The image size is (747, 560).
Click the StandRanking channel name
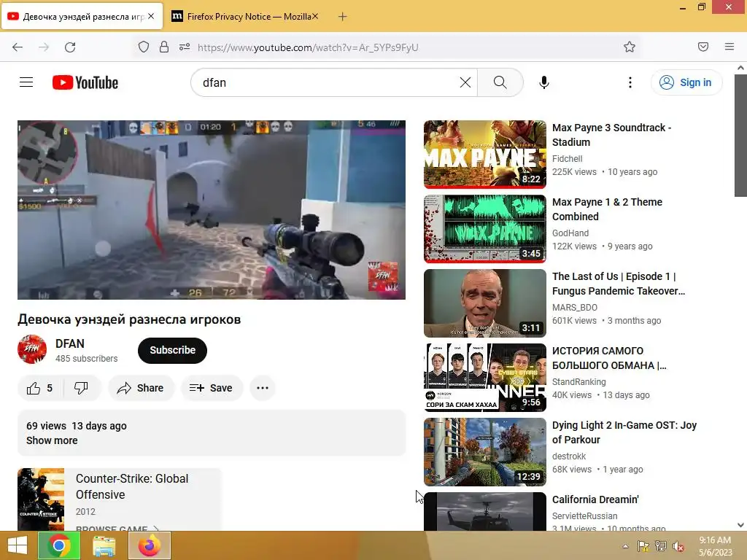click(x=578, y=381)
